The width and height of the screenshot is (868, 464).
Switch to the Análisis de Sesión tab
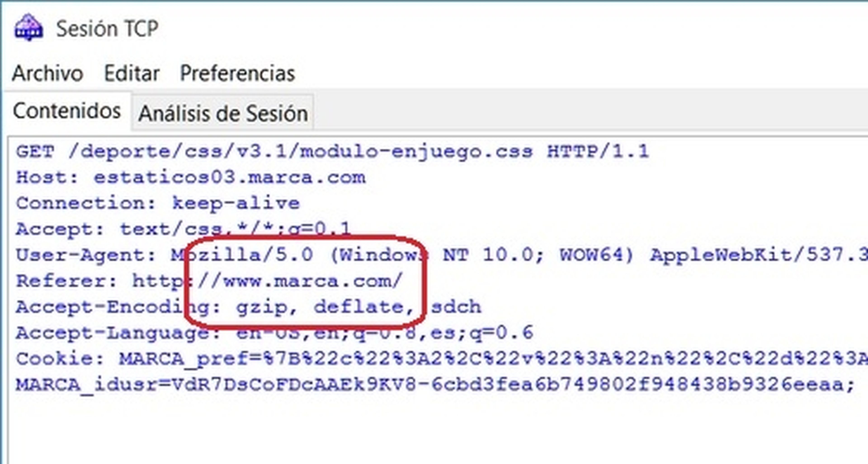pos(223,113)
